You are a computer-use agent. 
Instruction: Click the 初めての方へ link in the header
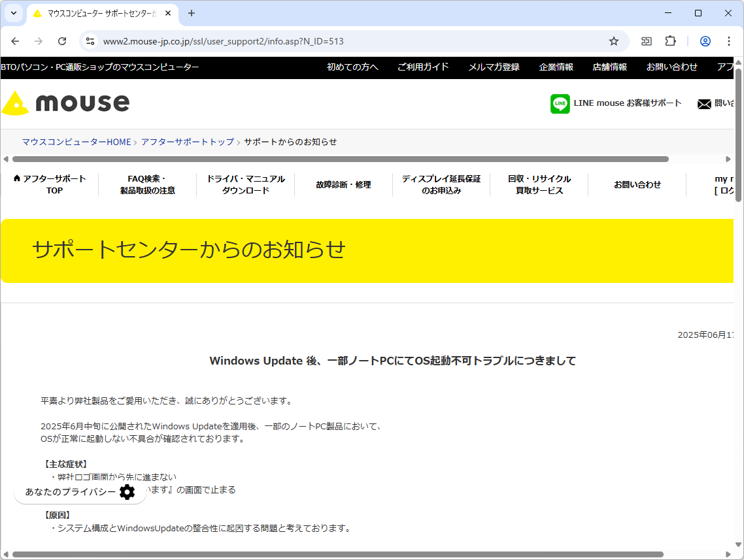(x=353, y=67)
